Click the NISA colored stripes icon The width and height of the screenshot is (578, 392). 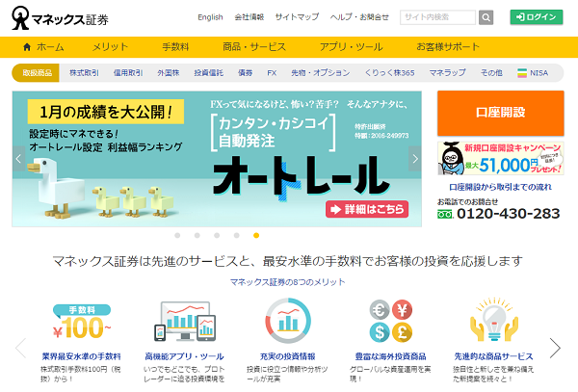(x=522, y=73)
